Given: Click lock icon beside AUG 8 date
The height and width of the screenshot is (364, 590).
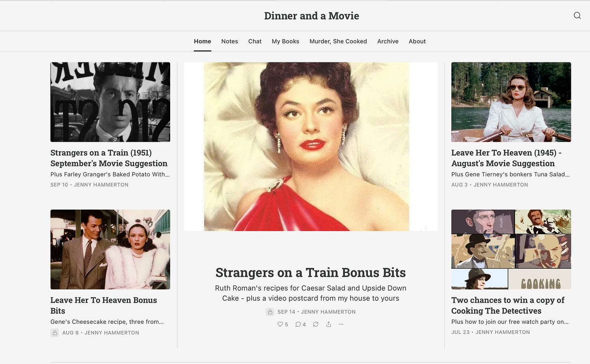Looking at the screenshot, I should (55, 332).
